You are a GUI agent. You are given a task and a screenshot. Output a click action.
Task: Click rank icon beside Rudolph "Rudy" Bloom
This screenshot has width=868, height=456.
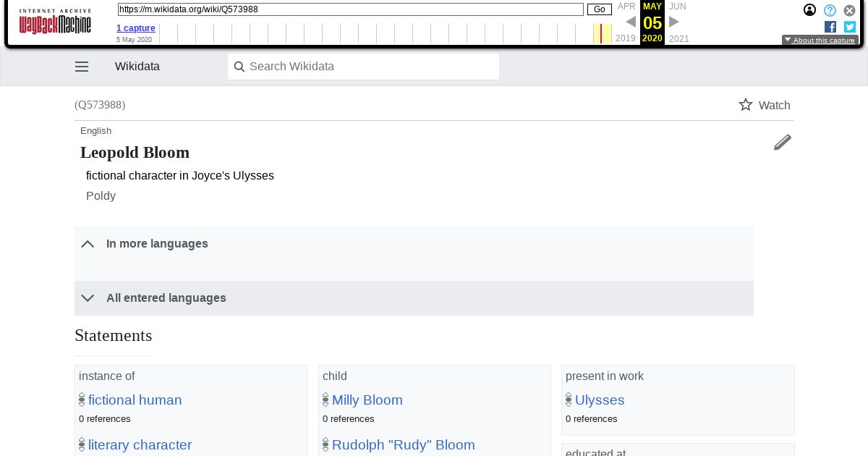[x=325, y=444]
